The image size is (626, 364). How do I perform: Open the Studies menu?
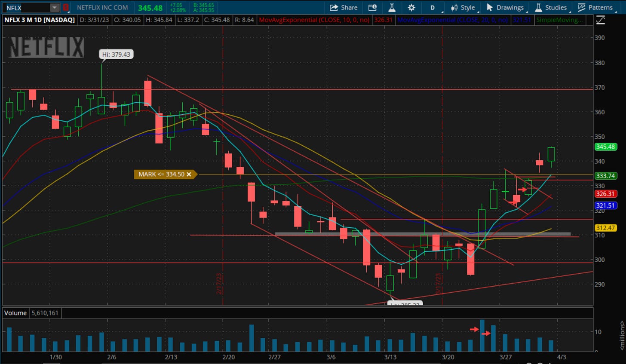coord(551,8)
